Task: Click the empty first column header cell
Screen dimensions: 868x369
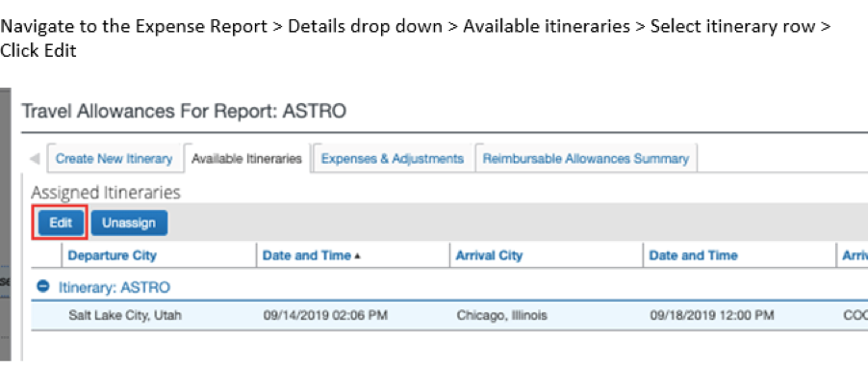Action: (46, 255)
